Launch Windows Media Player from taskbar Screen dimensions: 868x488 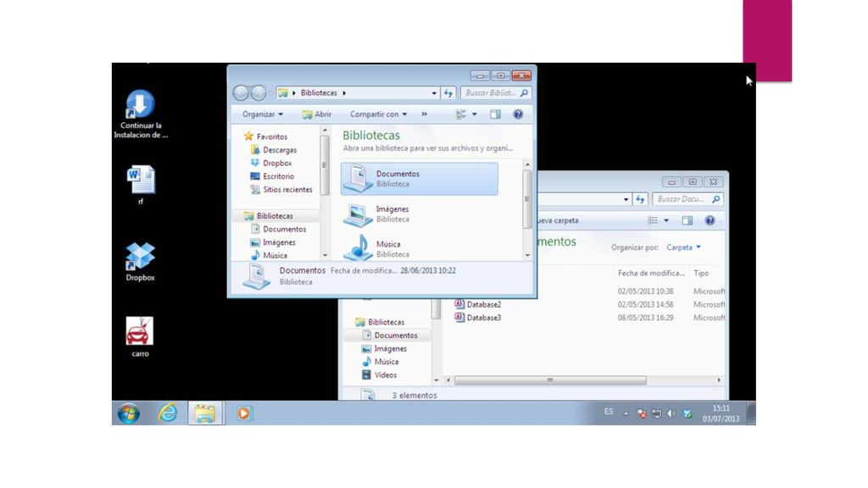pyautogui.click(x=243, y=413)
